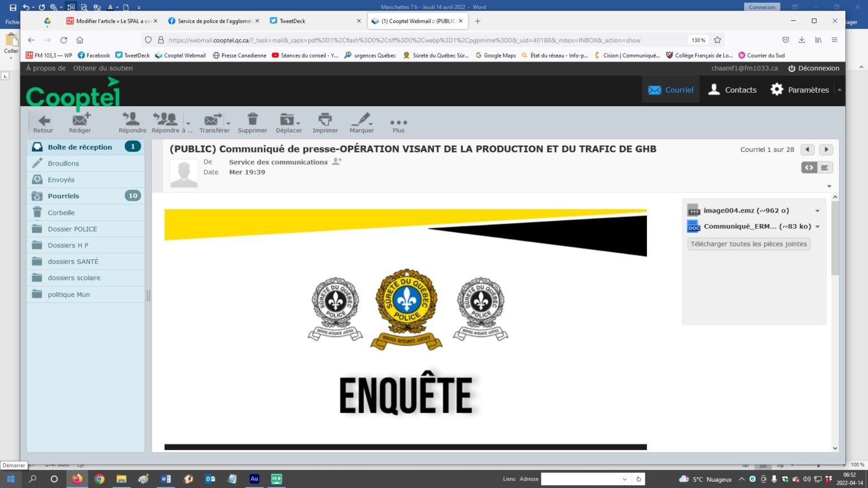Click the Déconnexion logout link
Viewport: 868px width, 488px height.
tap(814, 68)
